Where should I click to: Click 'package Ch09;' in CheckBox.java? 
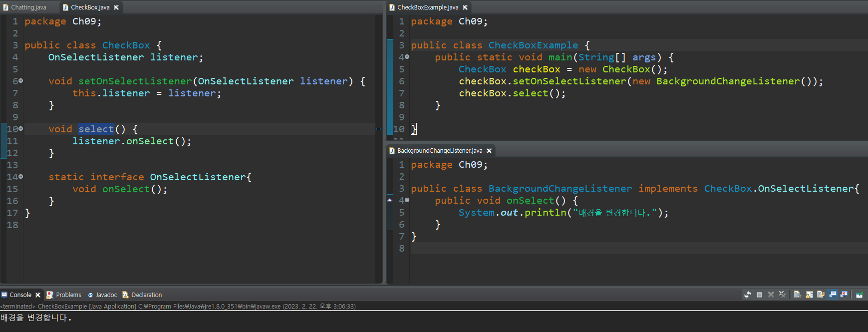click(63, 21)
